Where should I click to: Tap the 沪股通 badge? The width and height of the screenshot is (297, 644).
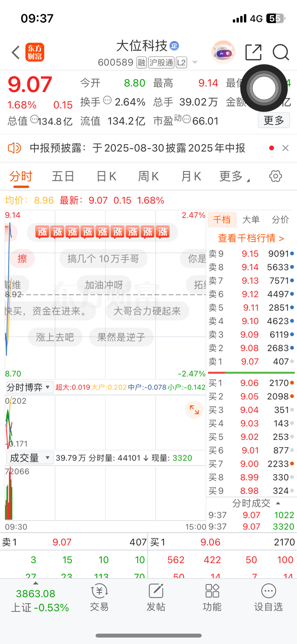coord(161,62)
